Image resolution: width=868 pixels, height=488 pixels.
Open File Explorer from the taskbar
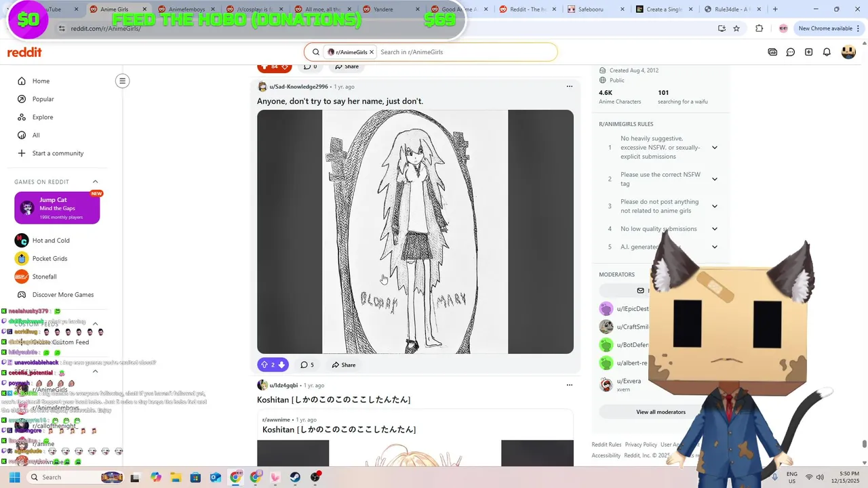[x=176, y=477]
